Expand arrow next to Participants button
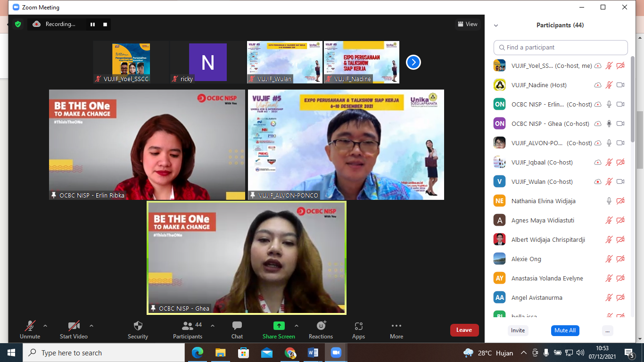 click(x=213, y=326)
